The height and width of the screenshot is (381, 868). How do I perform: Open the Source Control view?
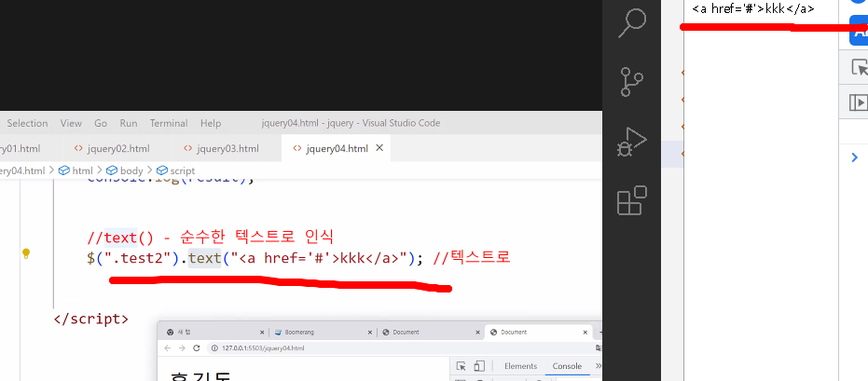point(632,82)
